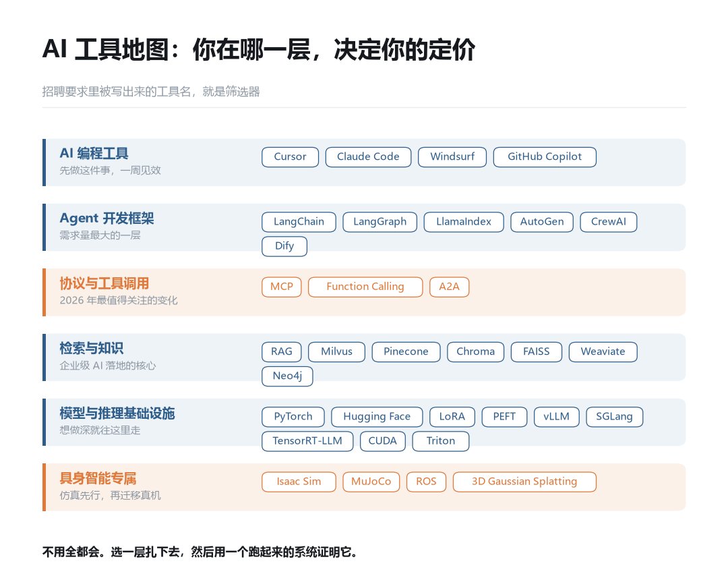Choose the 3D Gaussian Splatting tag

[x=524, y=482]
